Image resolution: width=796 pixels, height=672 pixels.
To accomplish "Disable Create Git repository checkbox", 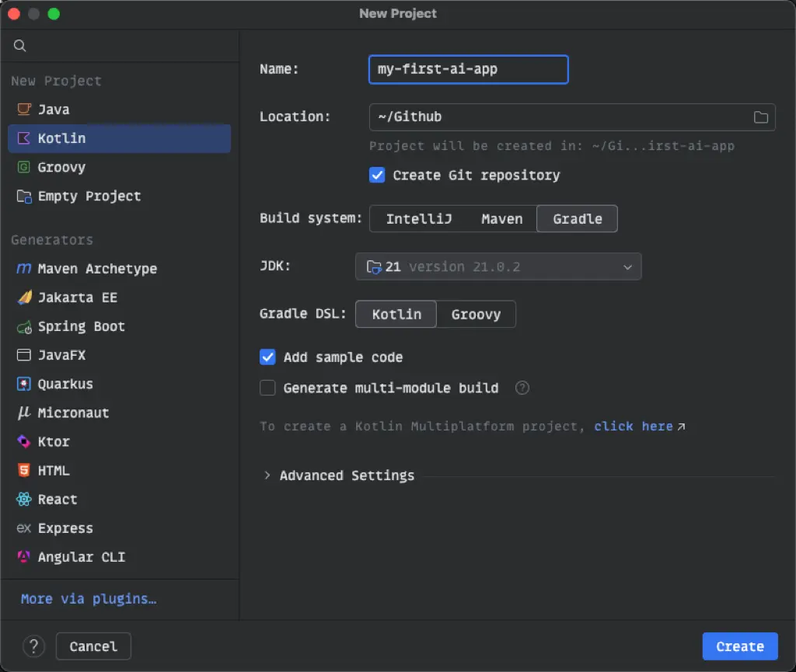I will pos(377,176).
